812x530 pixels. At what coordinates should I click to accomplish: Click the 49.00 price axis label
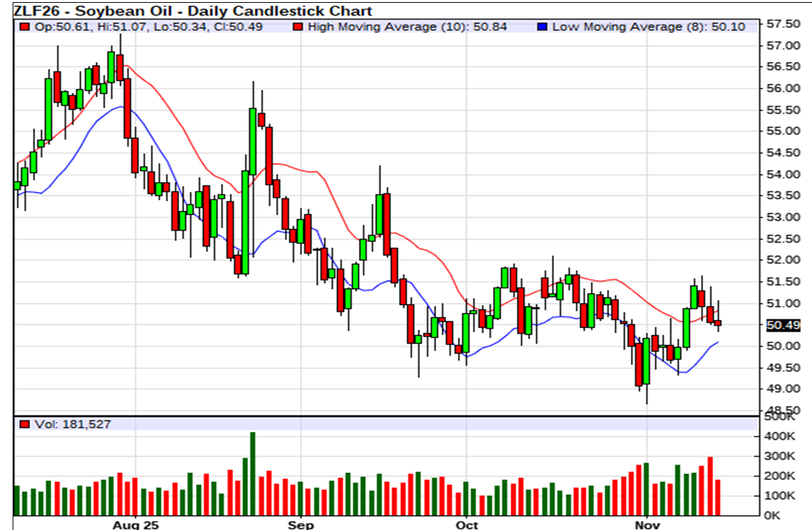coord(783,389)
